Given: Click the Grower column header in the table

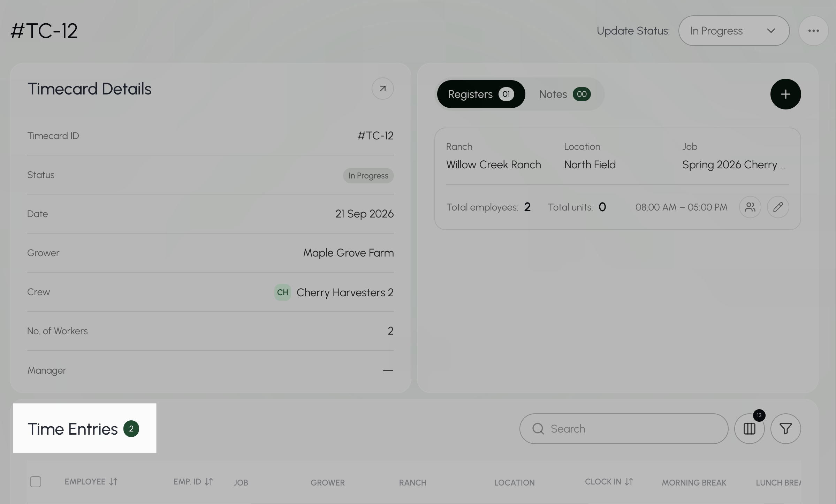Looking at the screenshot, I should 327,482.
